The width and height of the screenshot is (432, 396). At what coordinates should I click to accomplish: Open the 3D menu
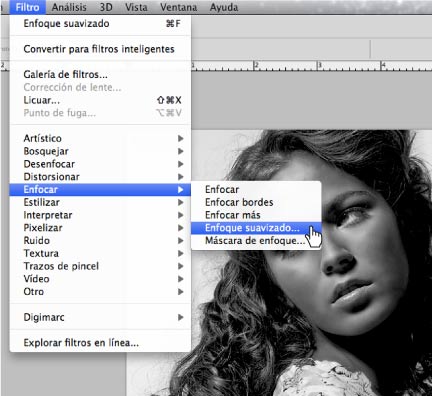click(x=106, y=7)
